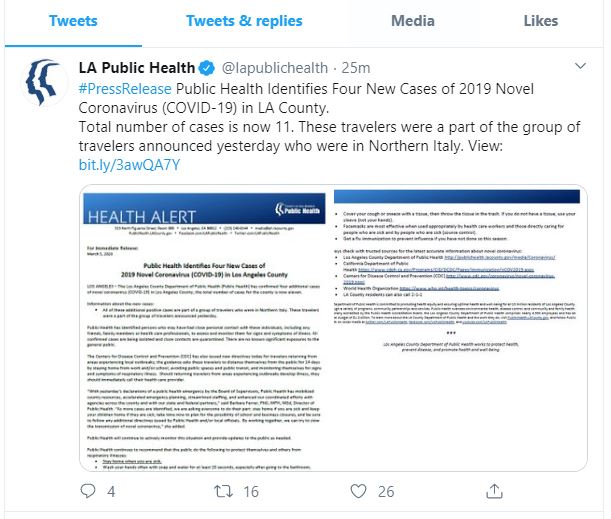The width and height of the screenshot is (611, 519).
Task: Switch to Tweets & replies tab
Action: [x=244, y=21]
